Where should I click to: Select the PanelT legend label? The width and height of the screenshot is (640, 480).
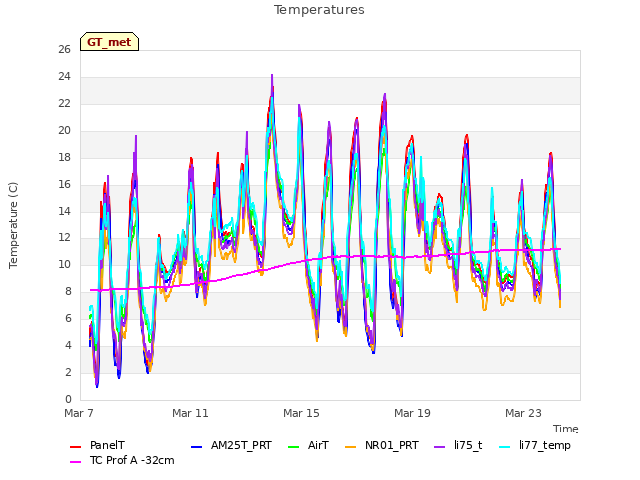click(x=107, y=445)
